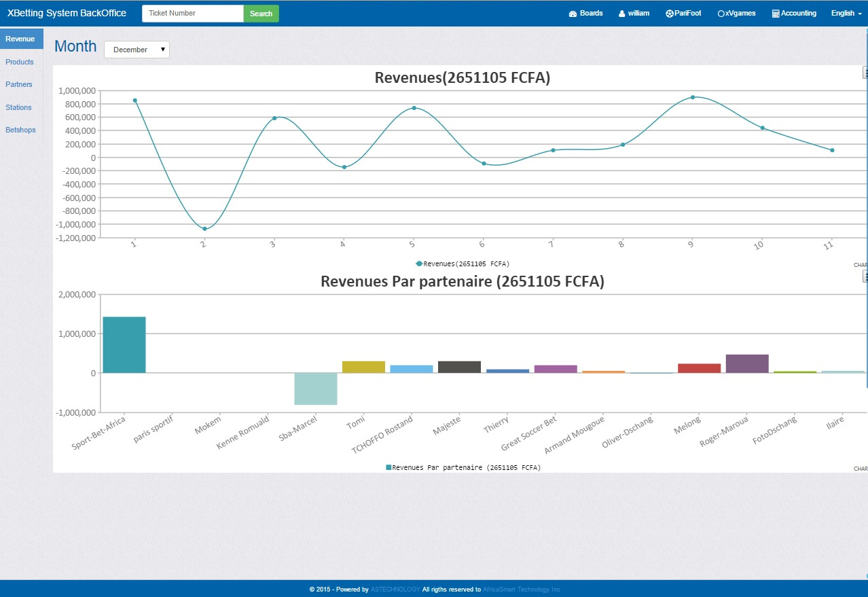Click the Sport-Bet-Africa teal bar
The height and width of the screenshot is (597, 868).
pyautogui.click(x=124, y=344)
